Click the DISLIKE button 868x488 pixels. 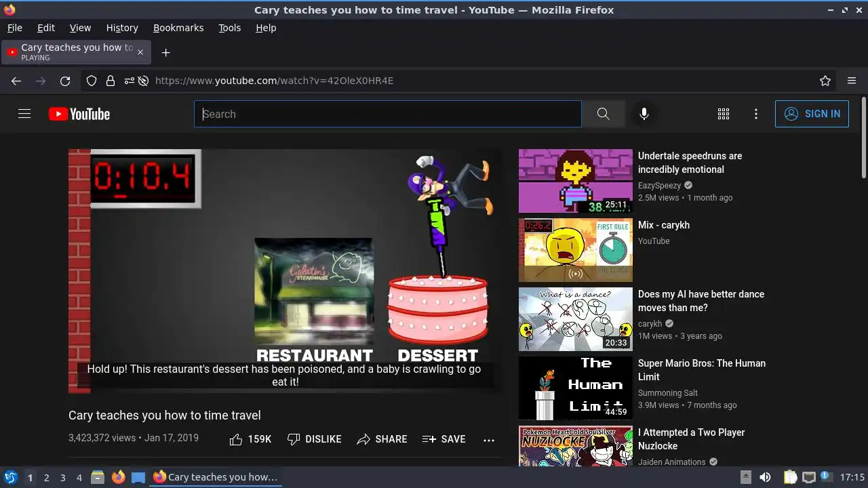314,439
